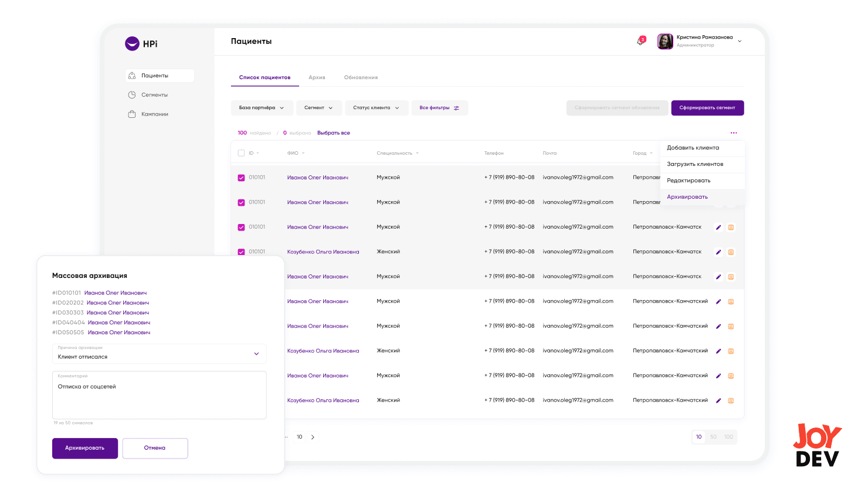Switch to the Список пациентов tab
This screenshot has height=489, width=868.
click(x=265, y=77)
